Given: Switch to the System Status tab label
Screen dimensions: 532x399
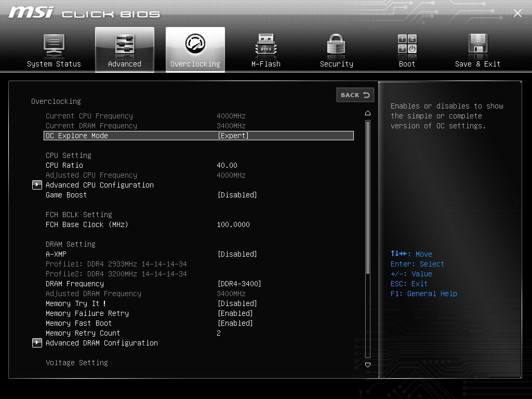Looking at the screenshot, I should click(54, 64).
